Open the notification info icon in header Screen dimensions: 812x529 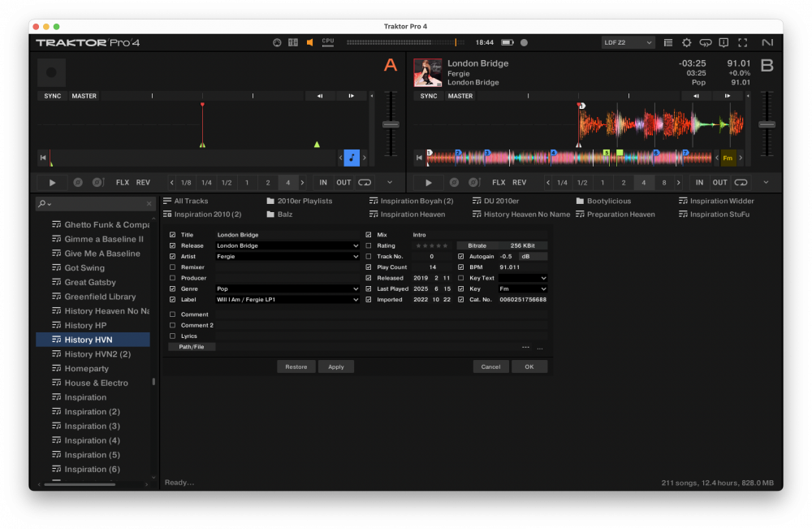point(724,42)
